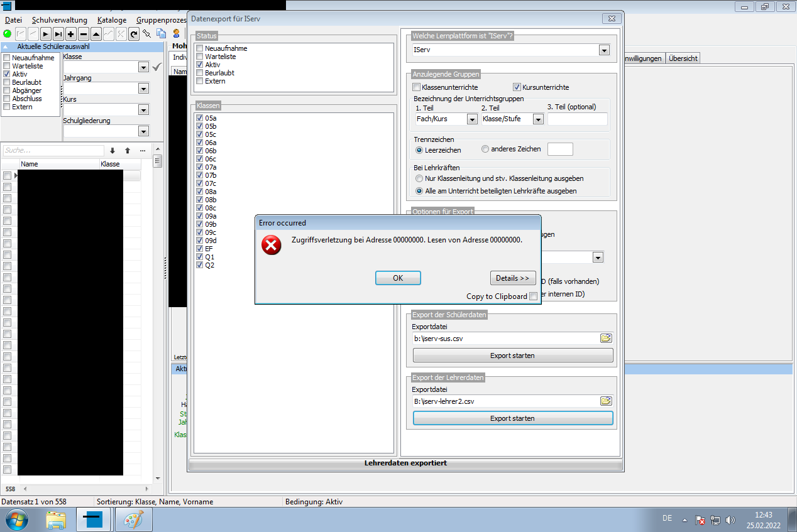Open the Kataloge menu

112,20
